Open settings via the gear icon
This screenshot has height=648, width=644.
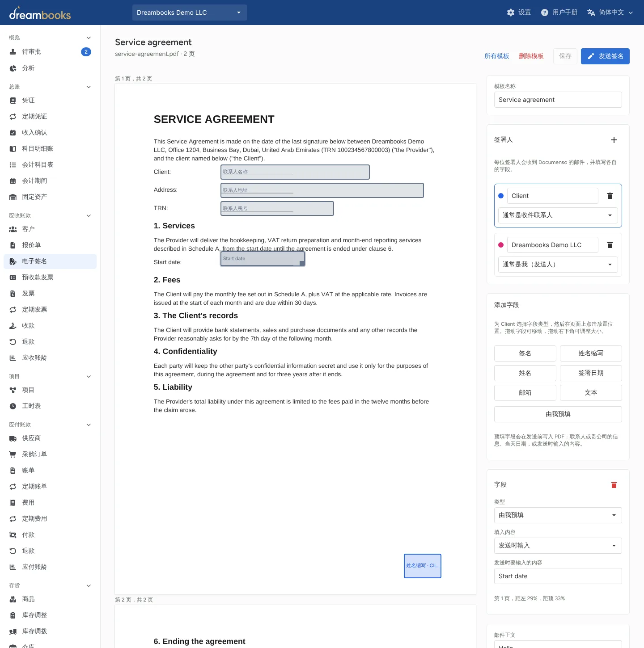click(x=511, y=13)
